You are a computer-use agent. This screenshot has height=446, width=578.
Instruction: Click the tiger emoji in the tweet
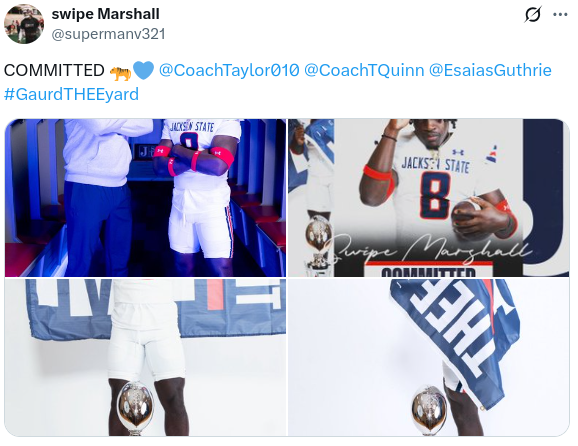coord(120,71)
